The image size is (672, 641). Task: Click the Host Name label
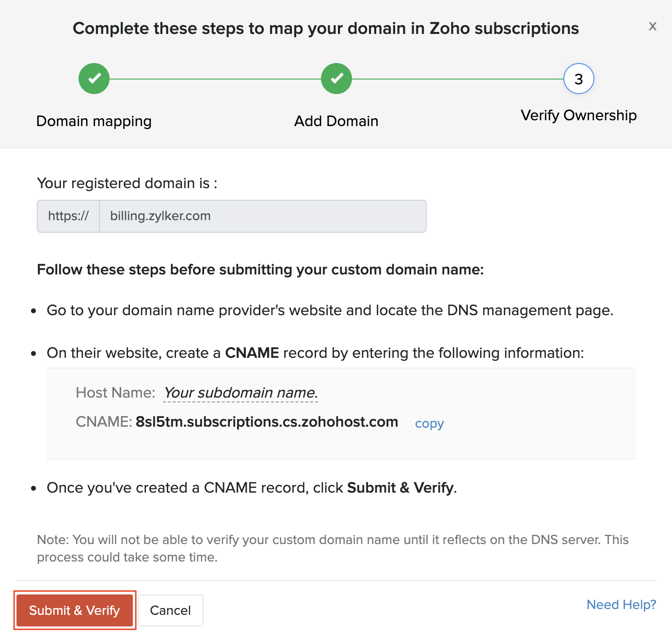[115, 393]
